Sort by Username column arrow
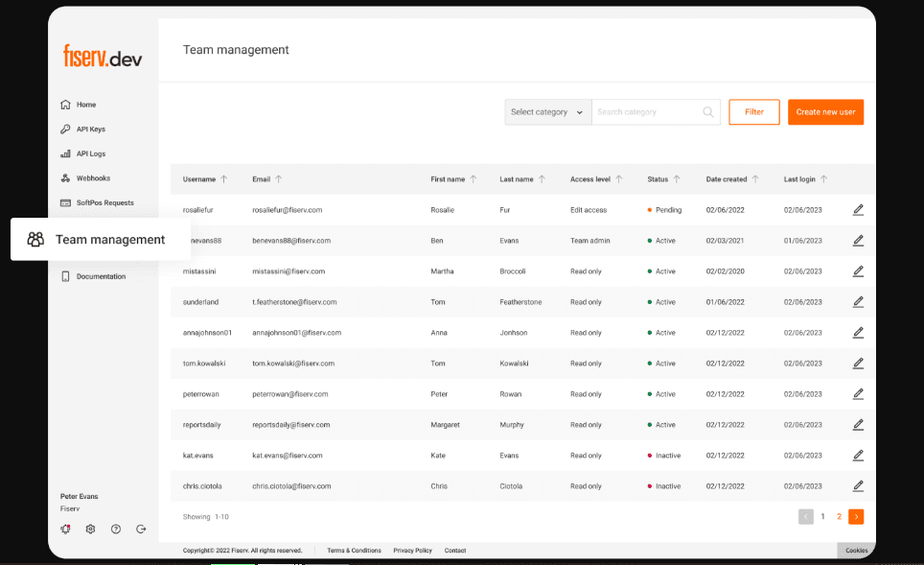 pos(224,179)
